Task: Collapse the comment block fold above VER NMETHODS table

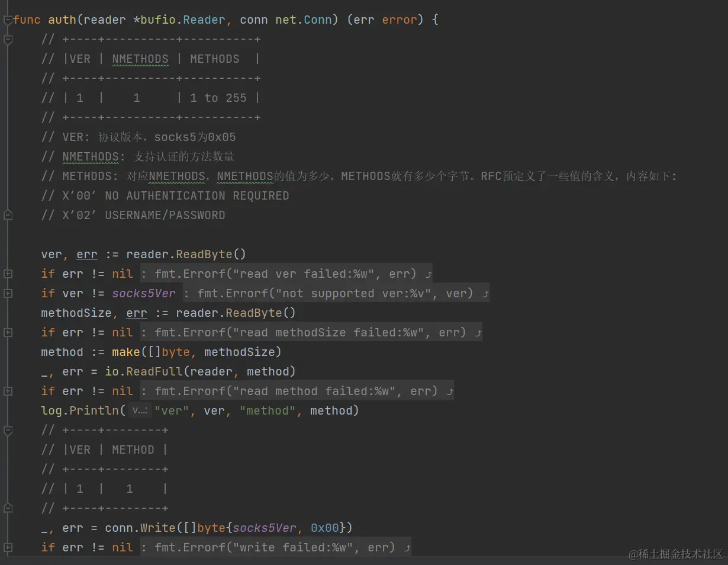Action: click(8, 40)
